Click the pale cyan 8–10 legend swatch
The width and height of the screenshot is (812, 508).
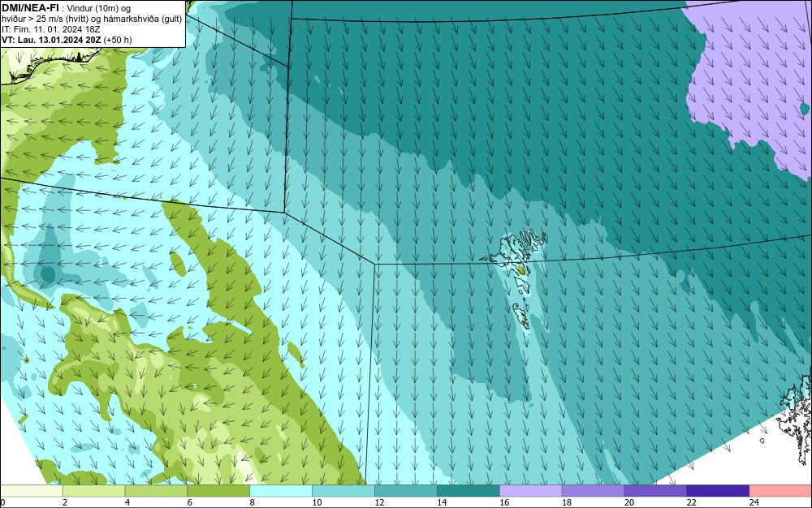point(281,491)
